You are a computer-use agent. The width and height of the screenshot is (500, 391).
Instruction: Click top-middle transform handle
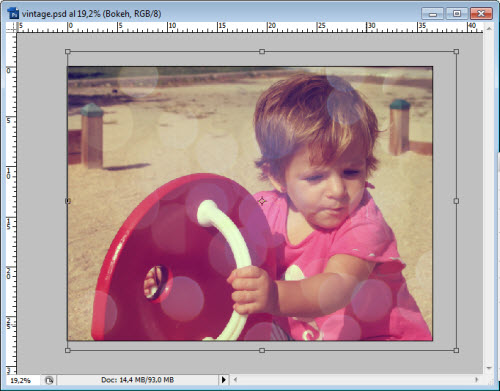262,52
